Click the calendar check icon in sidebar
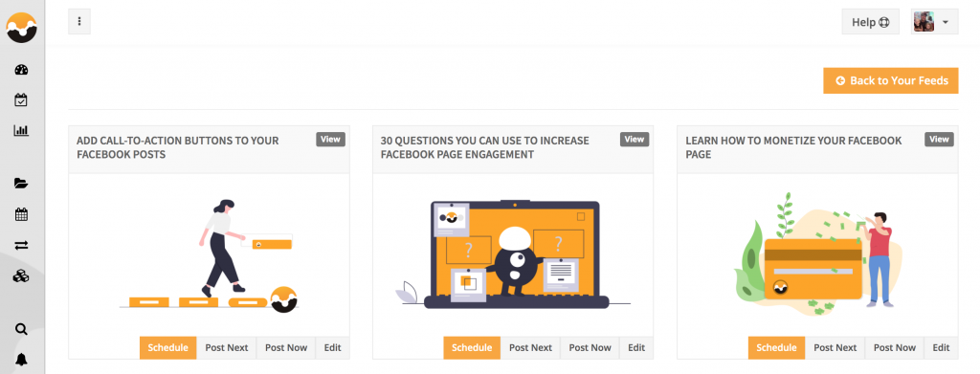 (x=21, y=99)
